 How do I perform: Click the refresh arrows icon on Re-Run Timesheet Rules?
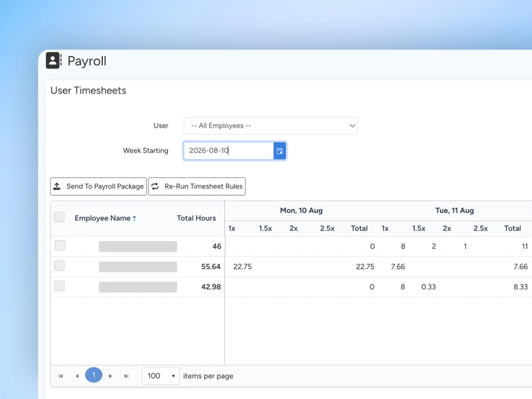point(155,187)
